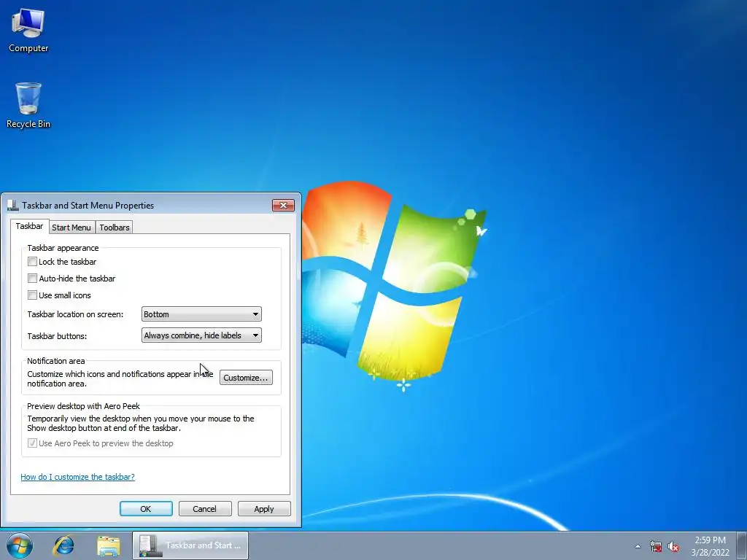Open the network status tray icon
This screenshot has width=747, height=560.
click(x=656, y=546)
